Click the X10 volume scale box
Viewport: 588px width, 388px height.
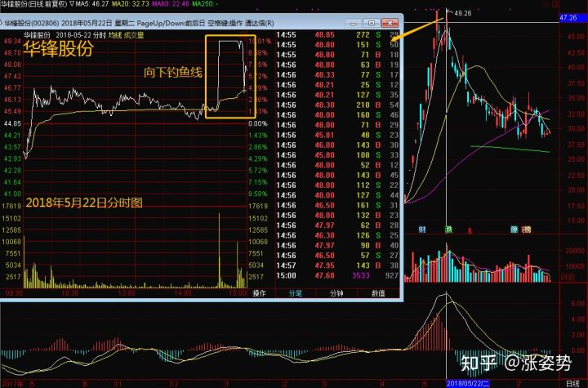566,278
